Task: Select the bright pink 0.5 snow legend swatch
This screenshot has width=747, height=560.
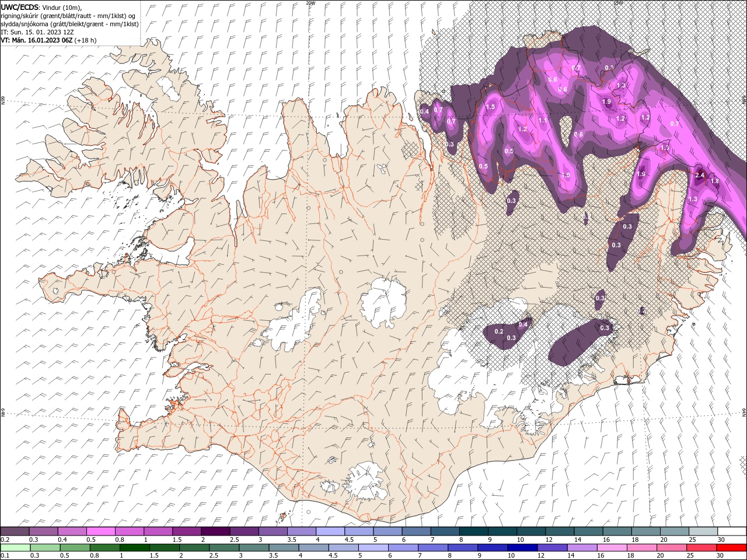Action: point(100,531)
